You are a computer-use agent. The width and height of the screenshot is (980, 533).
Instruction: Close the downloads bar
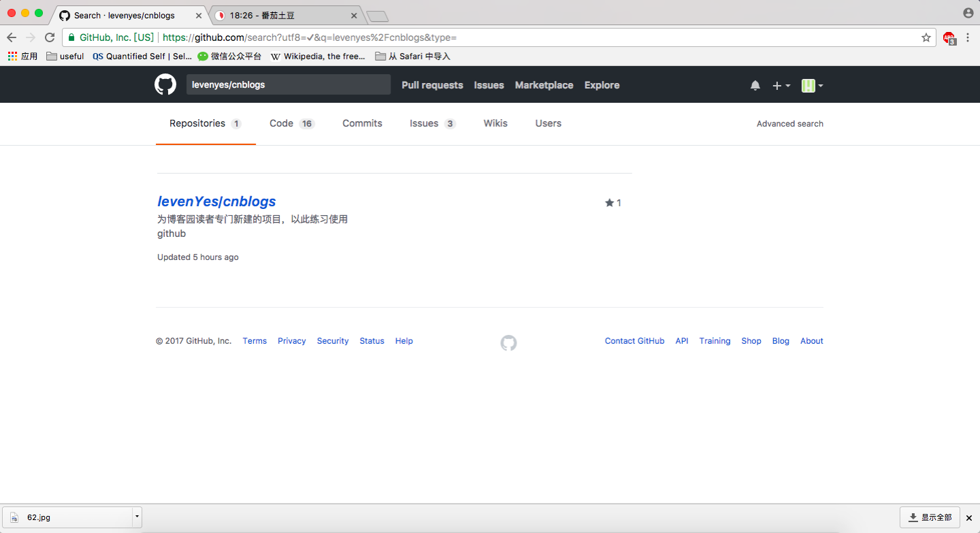(x=969, y=518)
